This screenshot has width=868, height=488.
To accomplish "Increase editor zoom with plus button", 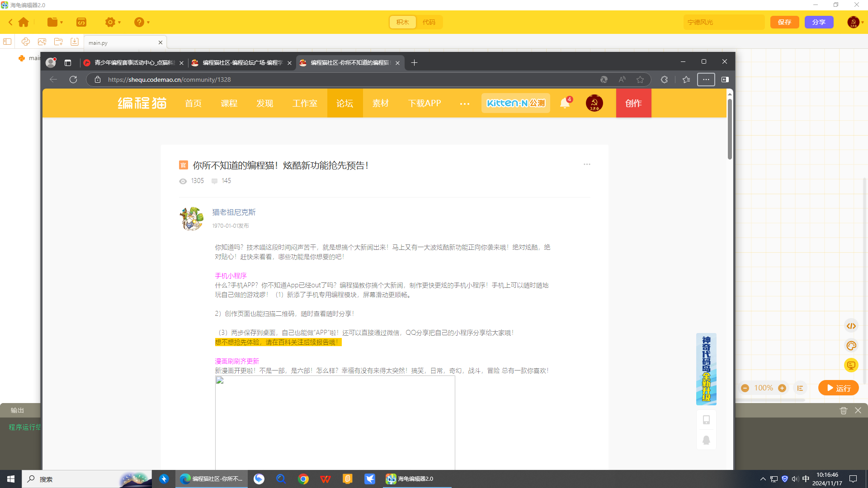I will tap(782, 388).
